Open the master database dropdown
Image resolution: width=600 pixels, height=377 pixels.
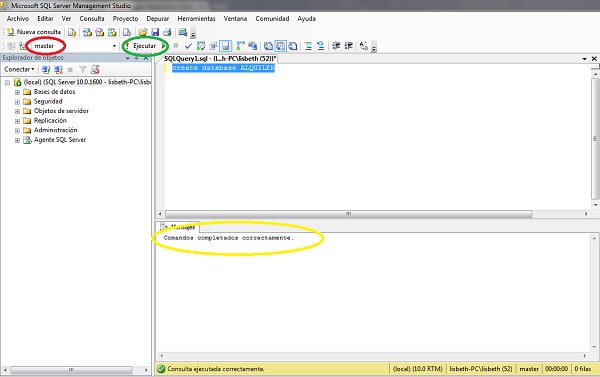114,46
